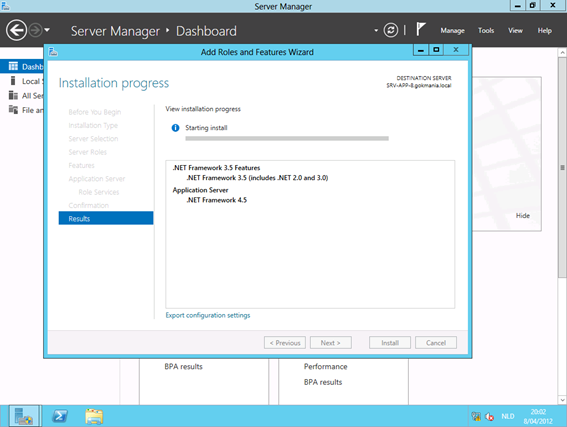The image size is (567, 427).
Task: Hide the welcome tile using the Hide link
Action: tap(523, 215)
